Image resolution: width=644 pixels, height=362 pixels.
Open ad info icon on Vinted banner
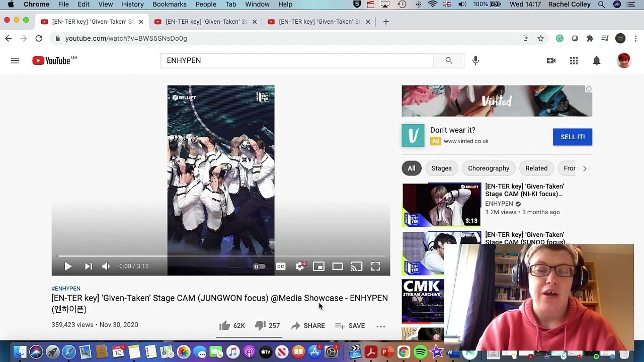click(588, 89)
